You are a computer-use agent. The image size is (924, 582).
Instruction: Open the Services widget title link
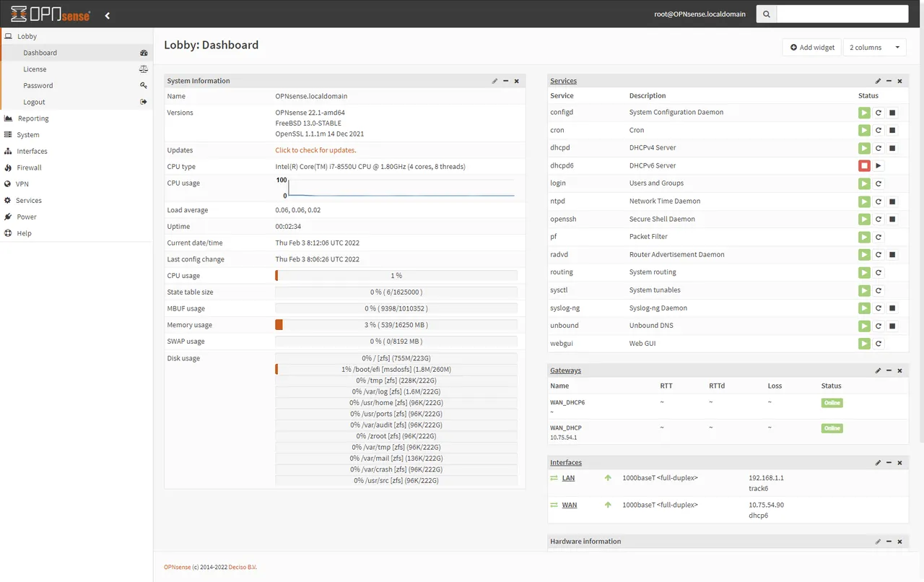(x=563, y=81)
